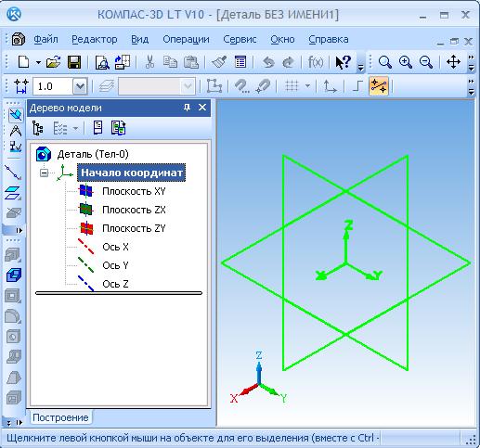Click the New document icon

[x=23, y=62]
